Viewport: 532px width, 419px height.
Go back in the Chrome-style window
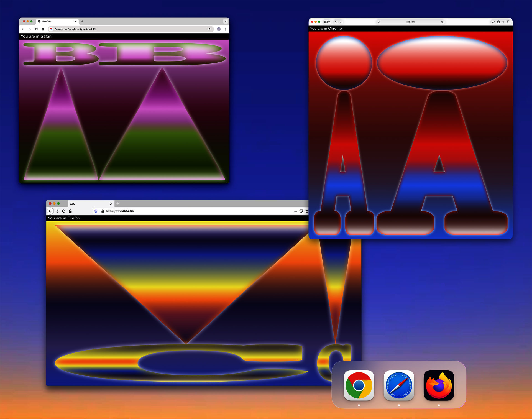[23, 29]
